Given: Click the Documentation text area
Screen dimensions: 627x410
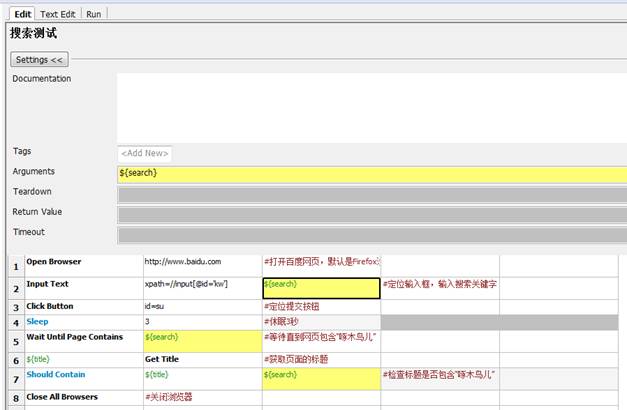Looking at the screenshot, I should tap(372, 107).
